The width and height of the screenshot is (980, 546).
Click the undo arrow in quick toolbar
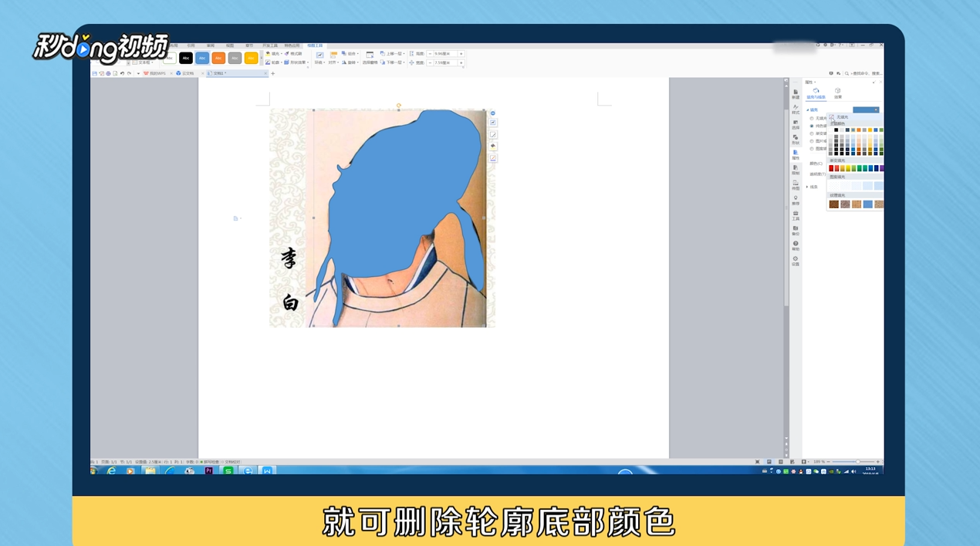122,73
